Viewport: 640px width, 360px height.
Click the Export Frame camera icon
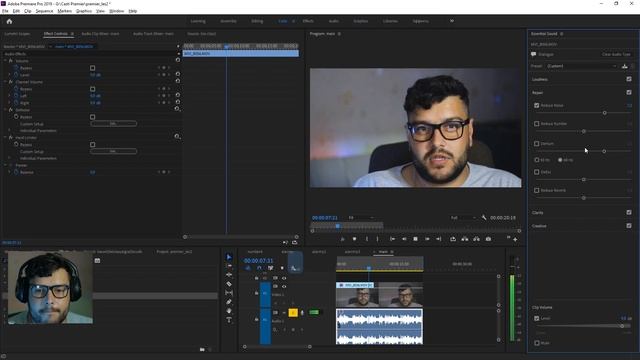488,239
